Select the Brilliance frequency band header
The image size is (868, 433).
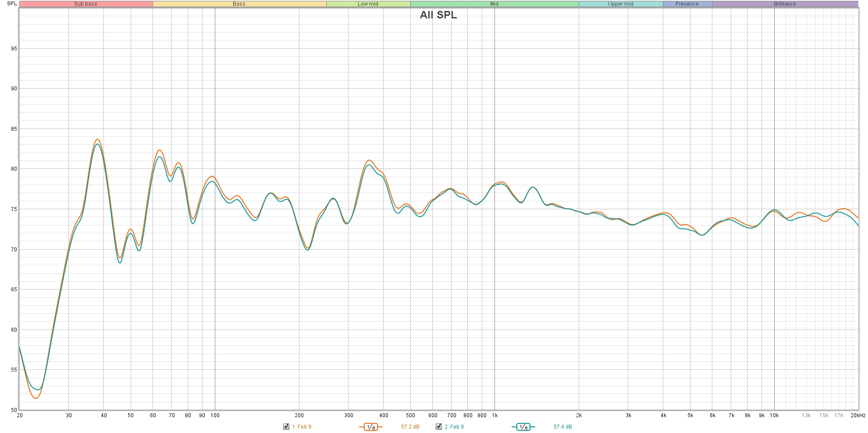pyautogui.click(x=785, y=4)
